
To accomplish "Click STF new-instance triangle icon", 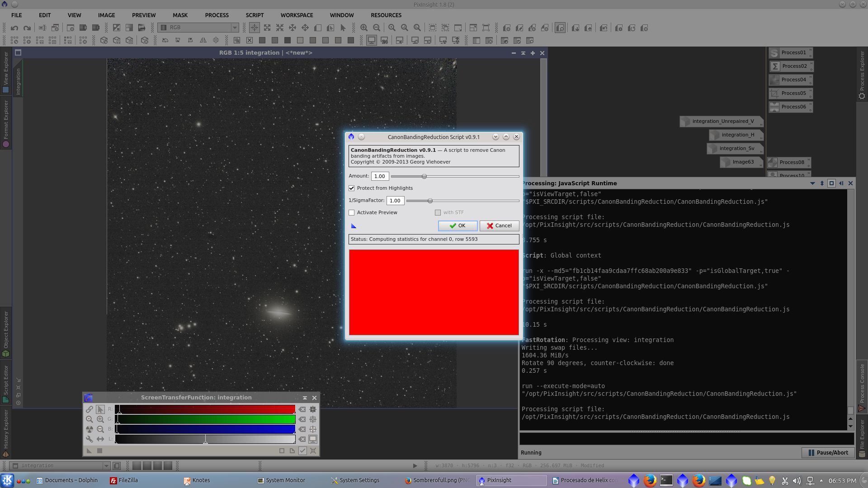I will coord(89,451).
